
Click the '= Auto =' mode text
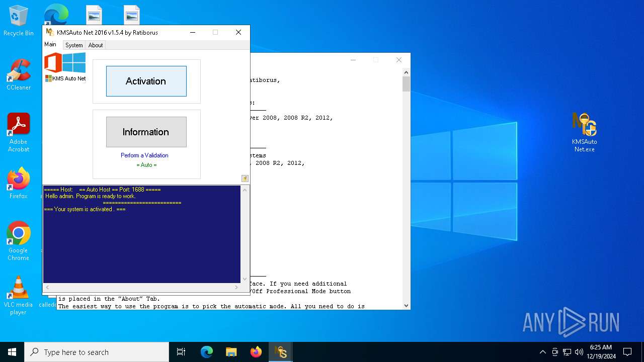pyautogui.click(x=146, y=165)
